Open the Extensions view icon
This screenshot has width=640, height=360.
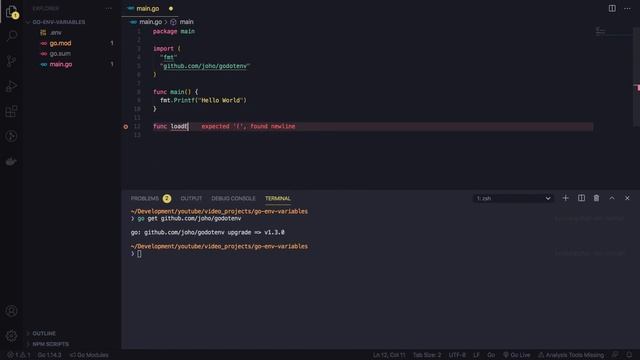(11, 111)
